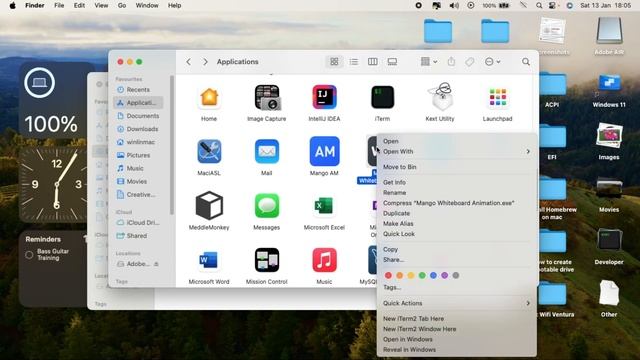Screen dimensions: 640x360
Task: Open the View menu in menu bar
Action: [101, 6]
